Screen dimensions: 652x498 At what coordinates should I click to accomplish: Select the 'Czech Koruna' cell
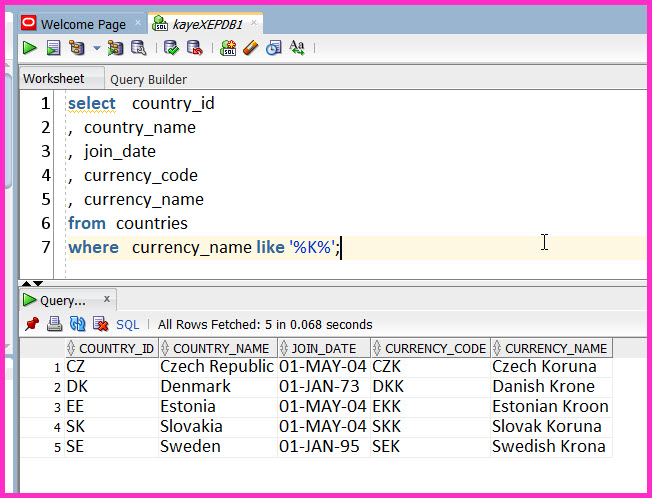(551, 367)
